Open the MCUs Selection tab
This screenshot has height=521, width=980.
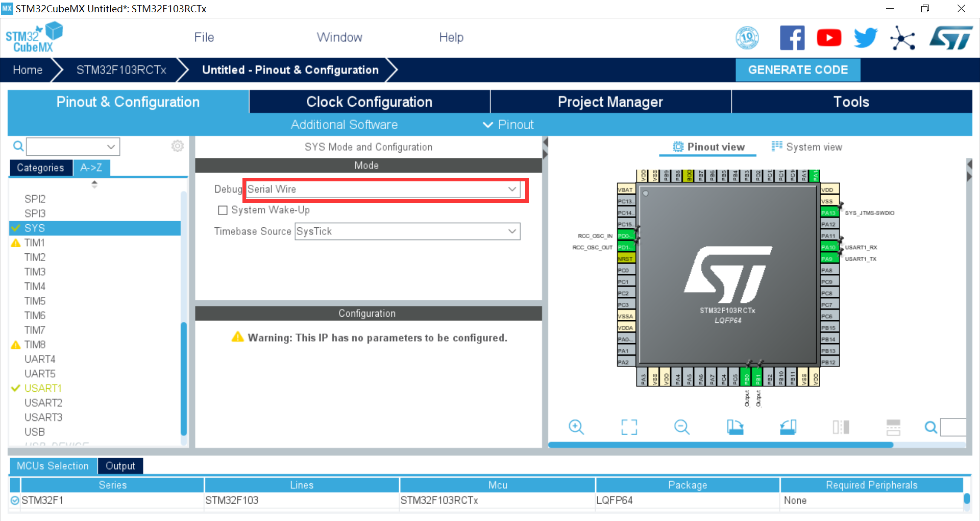click(53, 466)
